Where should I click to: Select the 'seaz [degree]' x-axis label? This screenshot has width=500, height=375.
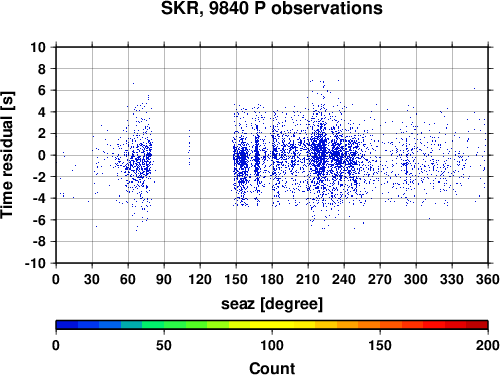[x=272, y=304]
